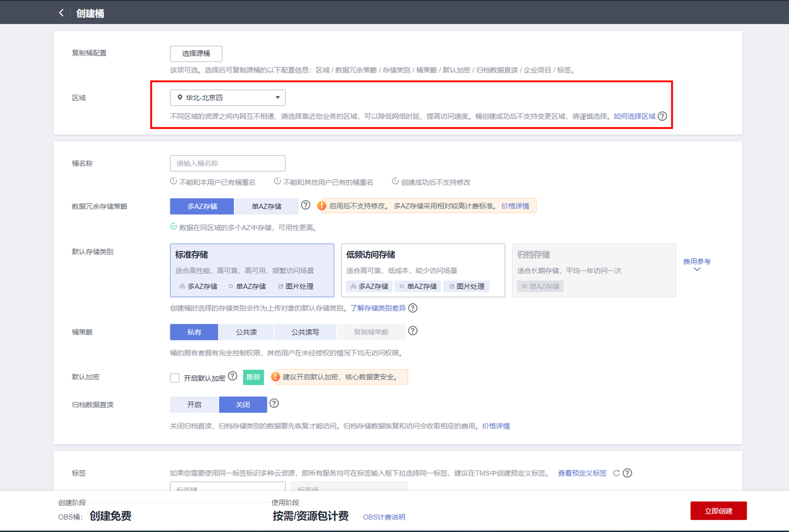
Task: Click help icon beside 单AZ存储 option
Action: coord(306,205)
